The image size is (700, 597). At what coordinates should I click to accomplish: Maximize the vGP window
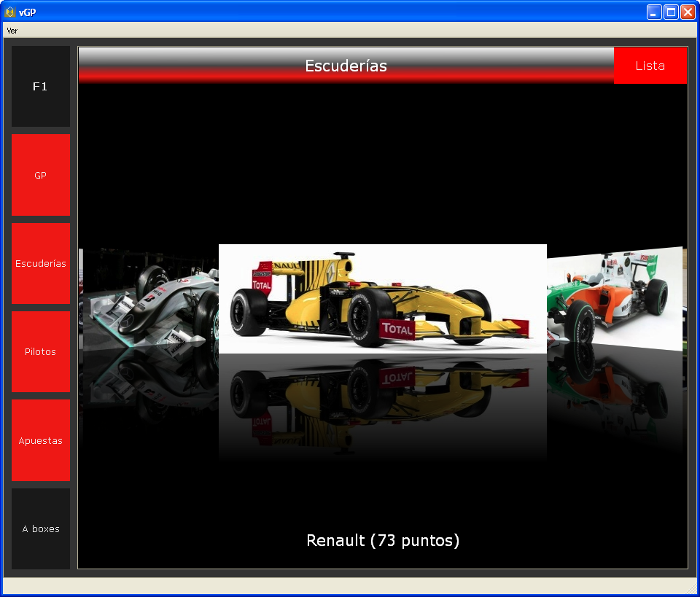coord(671,12)
